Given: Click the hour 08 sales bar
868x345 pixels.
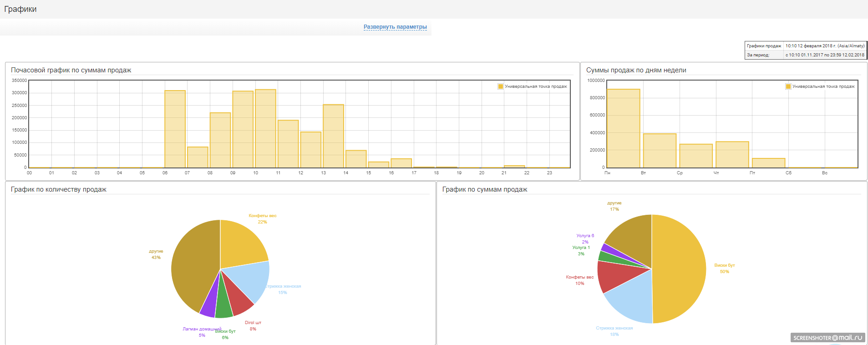Looking at the screenshot, I should [x=220, y=140].
